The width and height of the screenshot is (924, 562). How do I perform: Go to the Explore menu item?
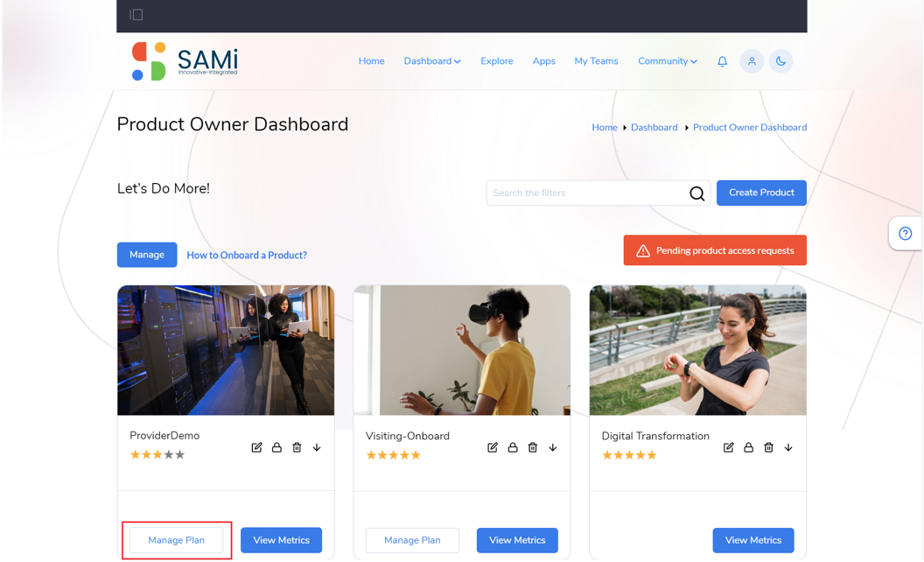tap(496, 61)
